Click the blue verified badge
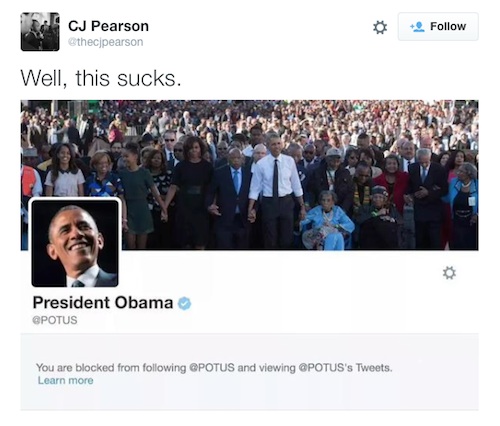Viewport: 500px width, 426px height. click(x=184, y=303)
